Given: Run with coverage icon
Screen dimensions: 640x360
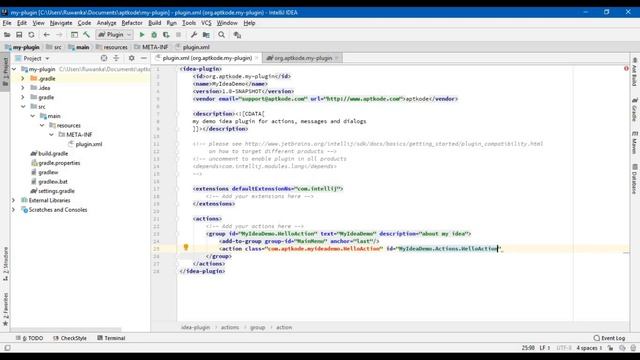Looking at the screenshot, I should [x=166, y=35].
